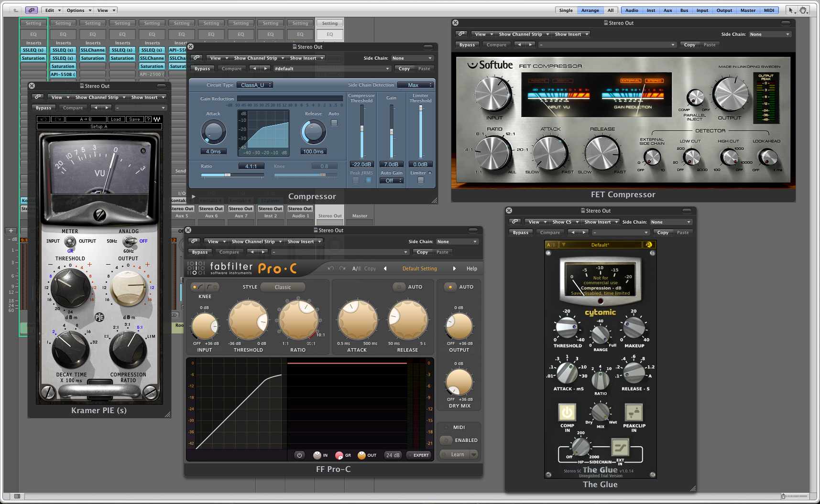The width and height of the screenshot is (820, 504).
Task: Select the hand tool in top-right toolbar
Action: click(x=803, y=10)
